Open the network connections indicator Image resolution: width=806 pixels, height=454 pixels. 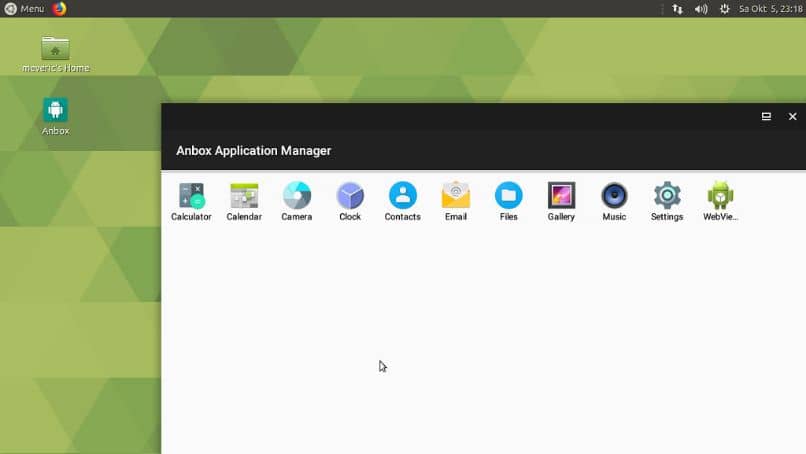(677, 9)
